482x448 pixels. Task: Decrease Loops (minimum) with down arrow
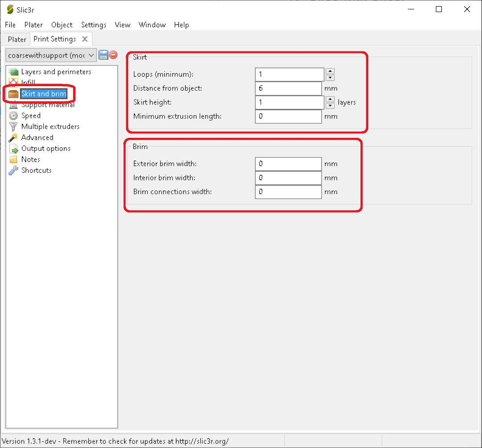click(330, 78)
